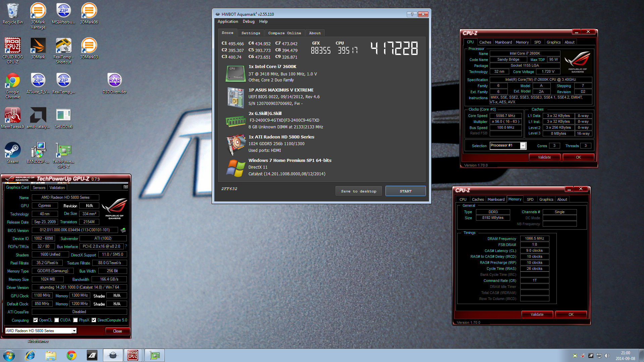This screenshot has height=362, width=644.
Task: Click the GPU-Z screenshot camera icon
Action: [x=126, y=187]
